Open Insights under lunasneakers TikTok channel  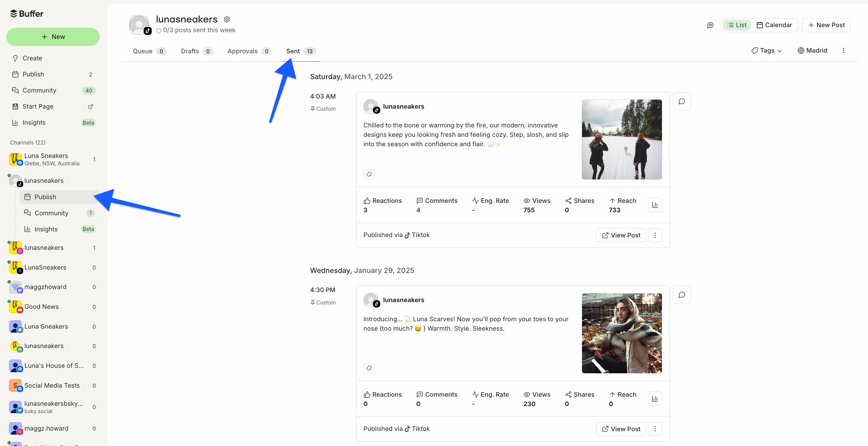click(59, 229)
